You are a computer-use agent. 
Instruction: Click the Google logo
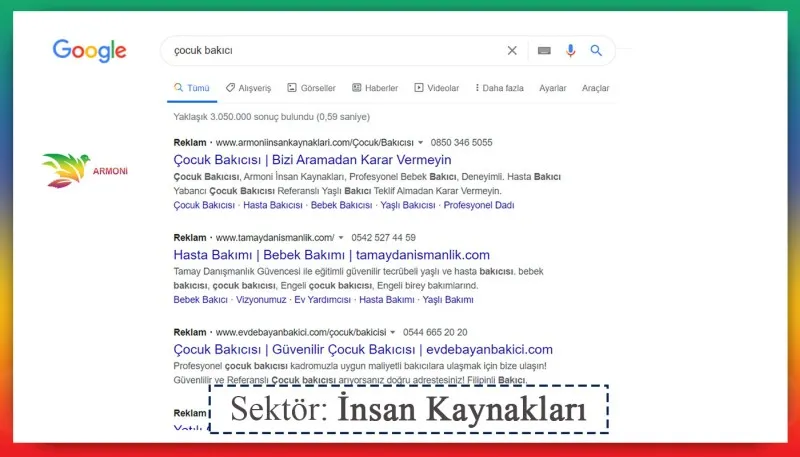click(89, 50)
